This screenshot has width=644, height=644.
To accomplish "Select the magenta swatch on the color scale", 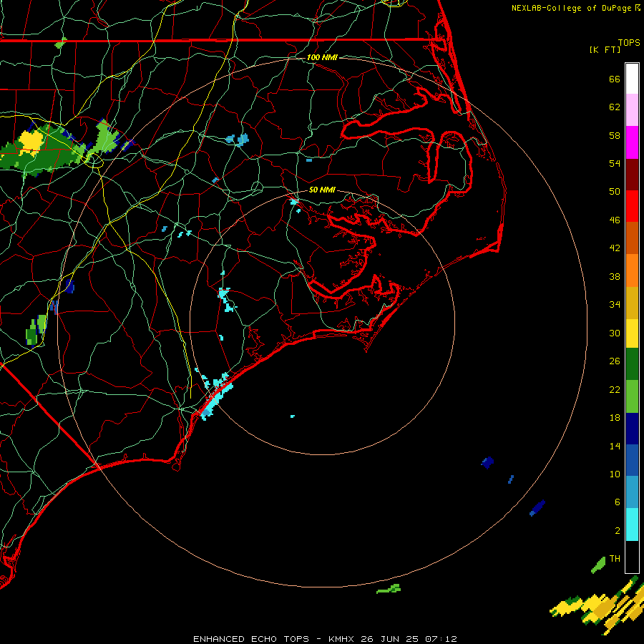I will pyautogui.click(x=632, y=142).
